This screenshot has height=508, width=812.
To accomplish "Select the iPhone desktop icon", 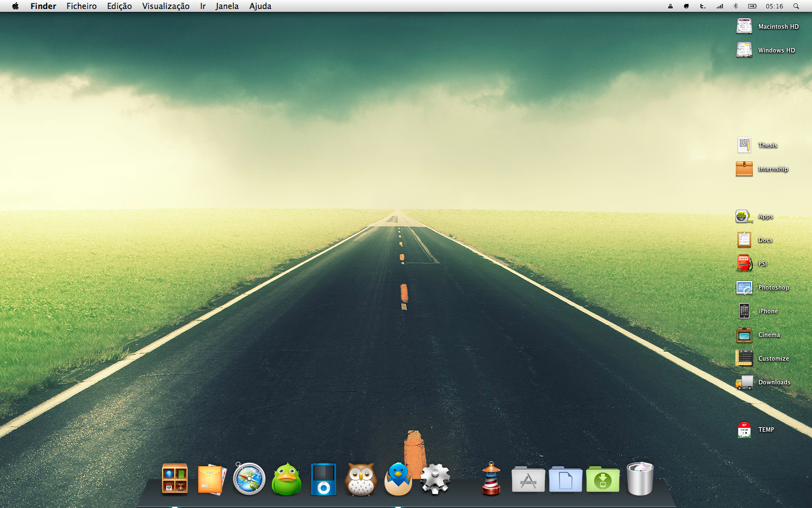I will [744, 311].
